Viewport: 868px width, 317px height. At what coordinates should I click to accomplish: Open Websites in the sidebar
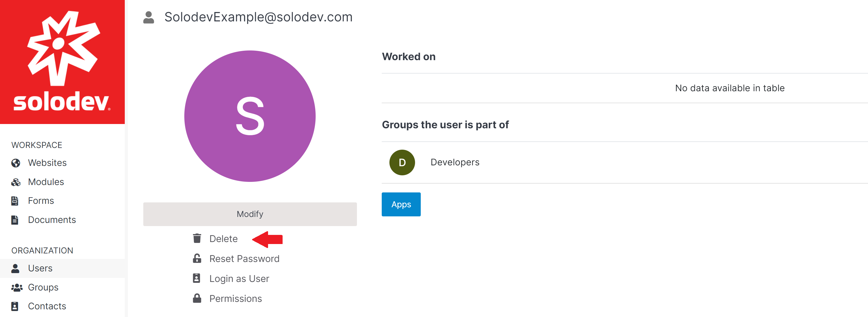point(47,163)
